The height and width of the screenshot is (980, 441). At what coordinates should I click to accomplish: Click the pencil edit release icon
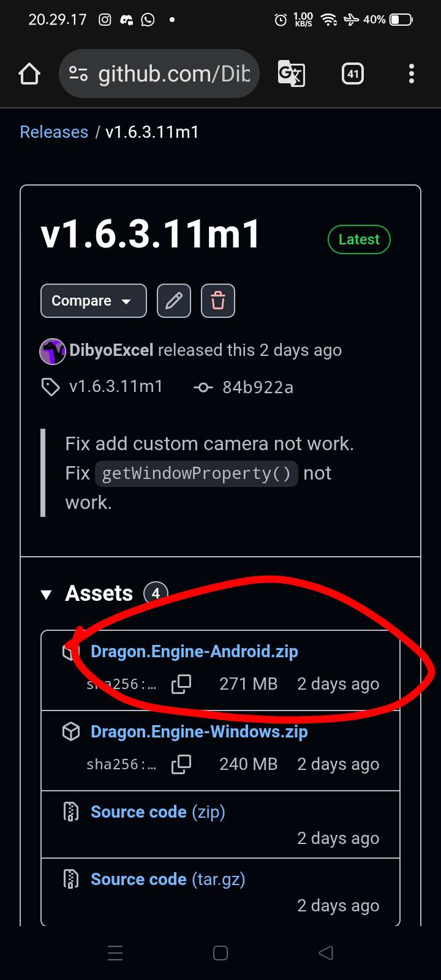[174, 301]
